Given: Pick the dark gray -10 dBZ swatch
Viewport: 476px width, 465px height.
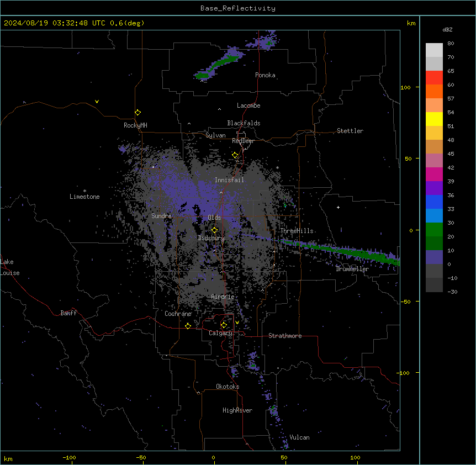Looking at the screenshot, I should pyautogui.click(x=434, y=285).
